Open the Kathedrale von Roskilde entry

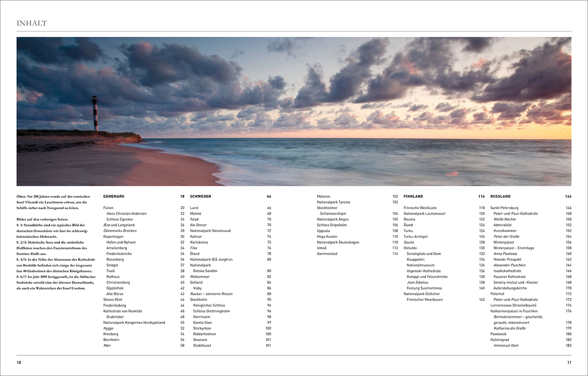(x=122, y=311)
